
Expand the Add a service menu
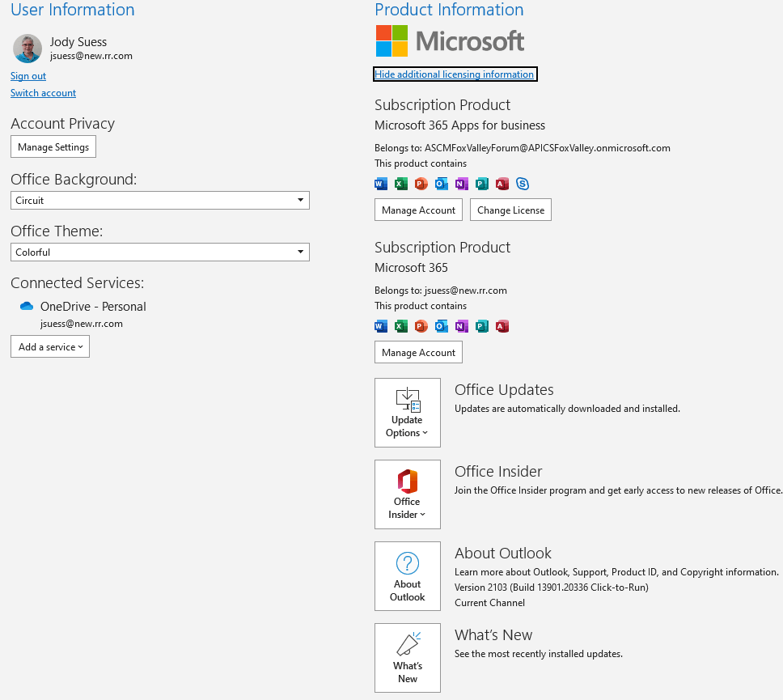tap(50, 346)
